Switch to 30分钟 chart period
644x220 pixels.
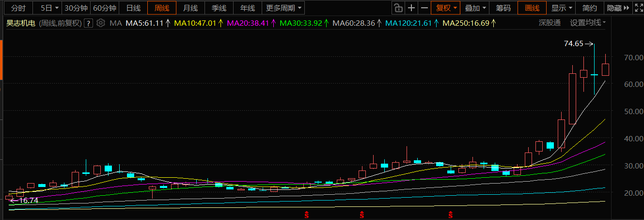tap(76, 8)
